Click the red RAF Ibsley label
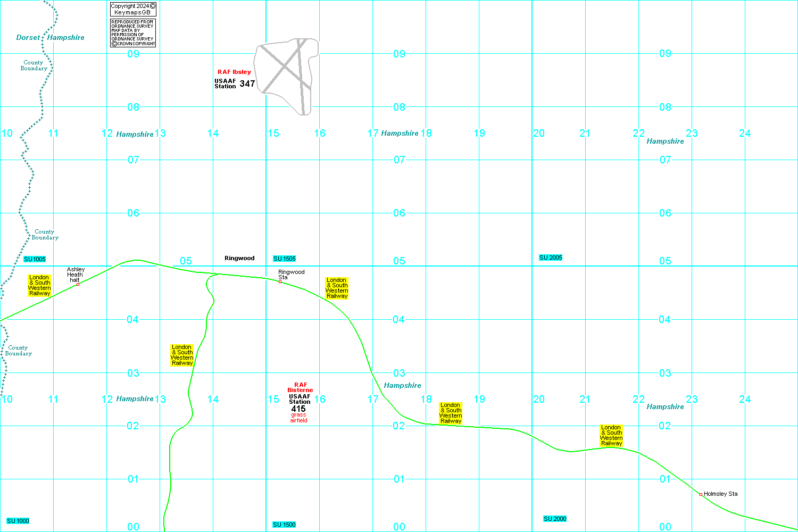The image size is (798, 532). [x=234, y=72]
